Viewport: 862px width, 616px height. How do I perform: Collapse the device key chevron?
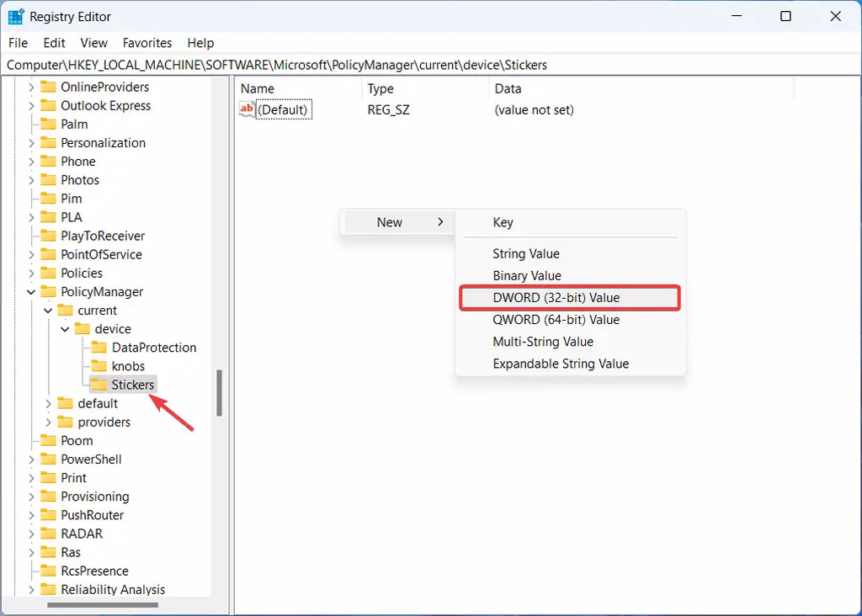pos(65,329)
